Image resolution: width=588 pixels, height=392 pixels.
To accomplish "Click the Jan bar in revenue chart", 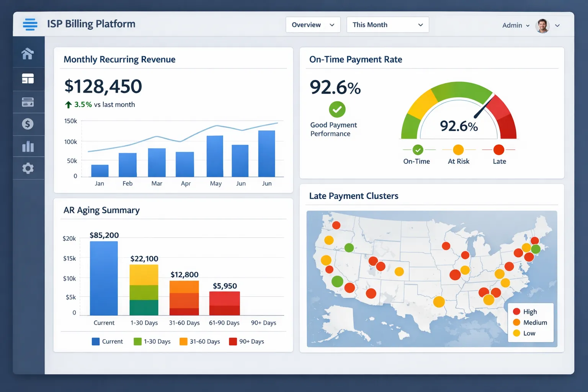I will (100, 171).
